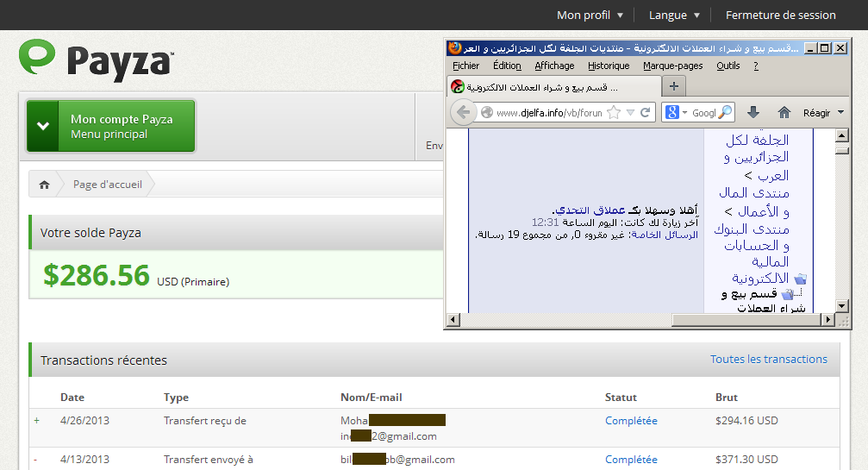
Task: Click the horizontal scrollbar thumb in Firefox
Action: (x=747, y=319)
